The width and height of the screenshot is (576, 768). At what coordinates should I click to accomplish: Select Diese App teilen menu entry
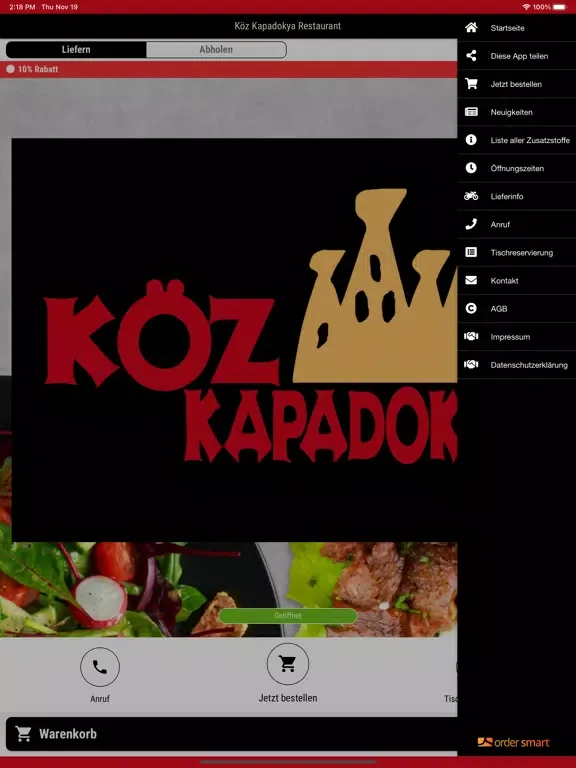(x=517, y=56)
